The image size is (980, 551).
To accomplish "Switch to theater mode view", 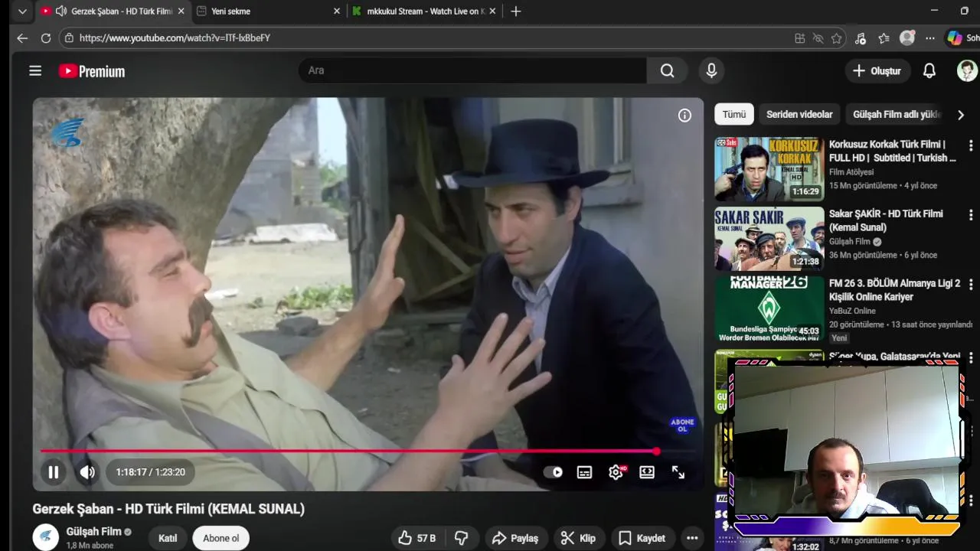I will click(x=647, y=472).
